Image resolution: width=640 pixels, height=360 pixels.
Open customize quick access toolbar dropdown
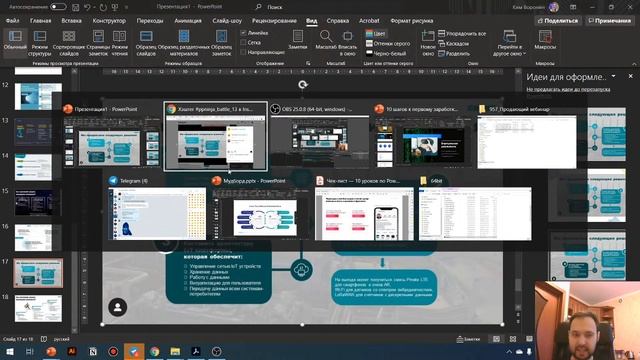pos(127,7)
